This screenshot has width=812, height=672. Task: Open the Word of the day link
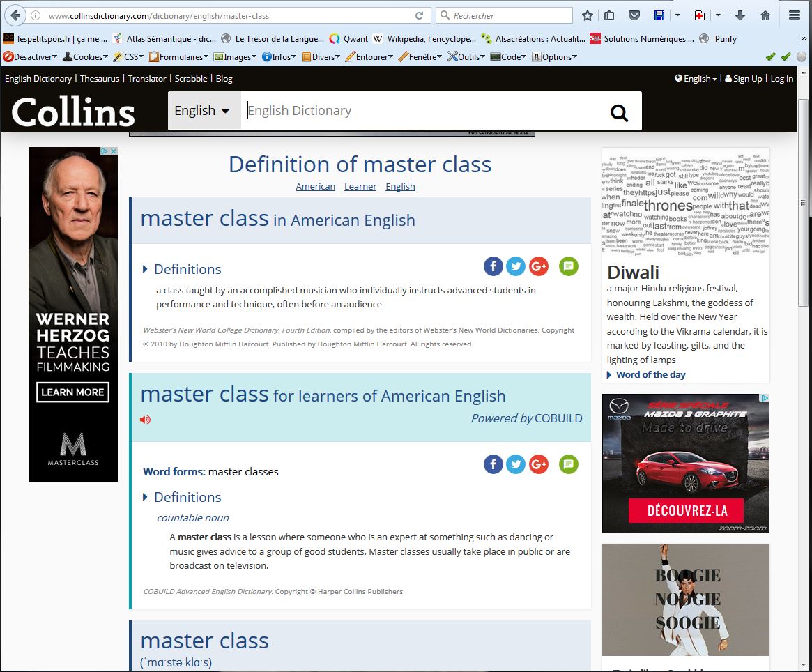click(650, 374)
